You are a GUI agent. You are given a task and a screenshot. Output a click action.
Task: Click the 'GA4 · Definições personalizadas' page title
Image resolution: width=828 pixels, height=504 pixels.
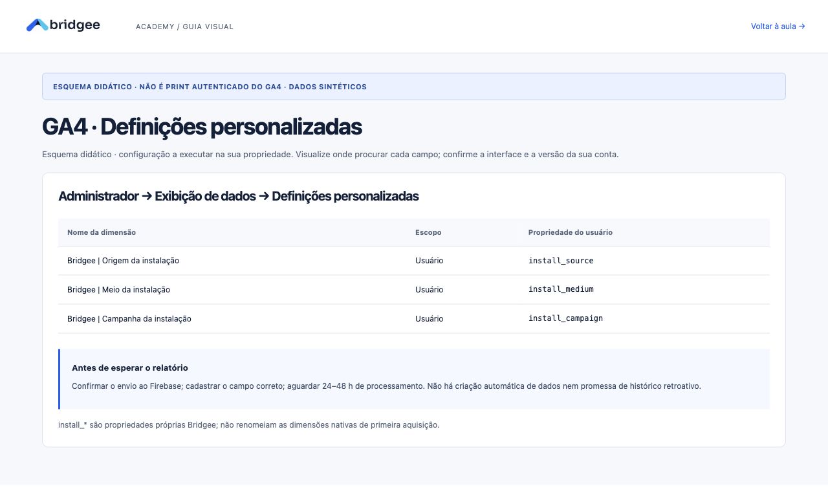tap(202, 127)
